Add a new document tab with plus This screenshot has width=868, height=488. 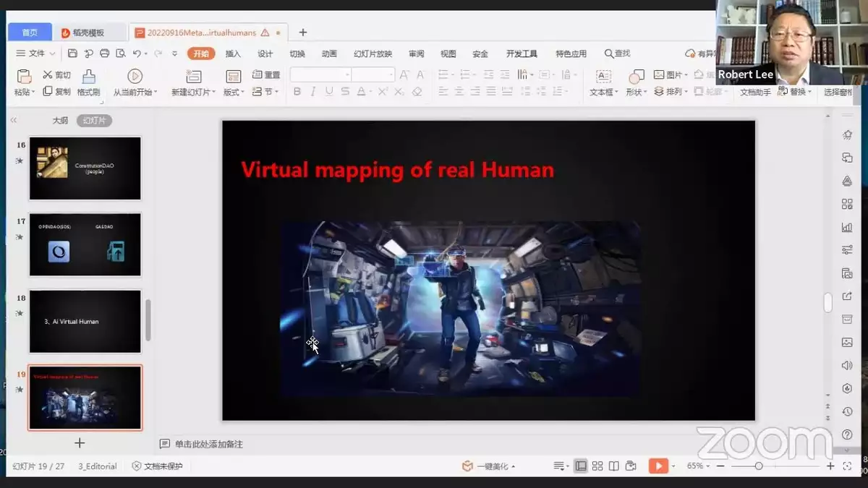pos(303,33)
